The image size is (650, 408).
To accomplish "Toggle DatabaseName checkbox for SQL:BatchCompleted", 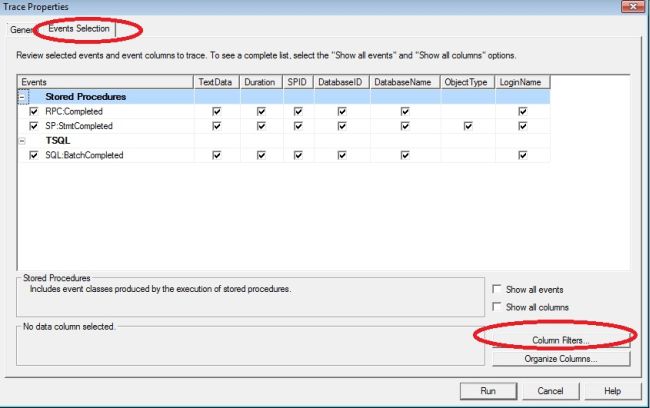I will coord(405,155).
